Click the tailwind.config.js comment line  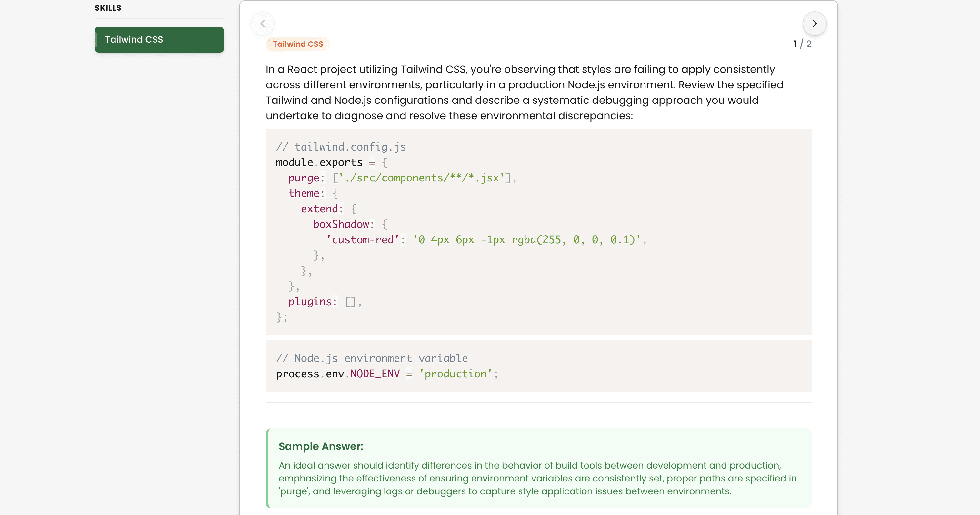[x=341, y=147]
